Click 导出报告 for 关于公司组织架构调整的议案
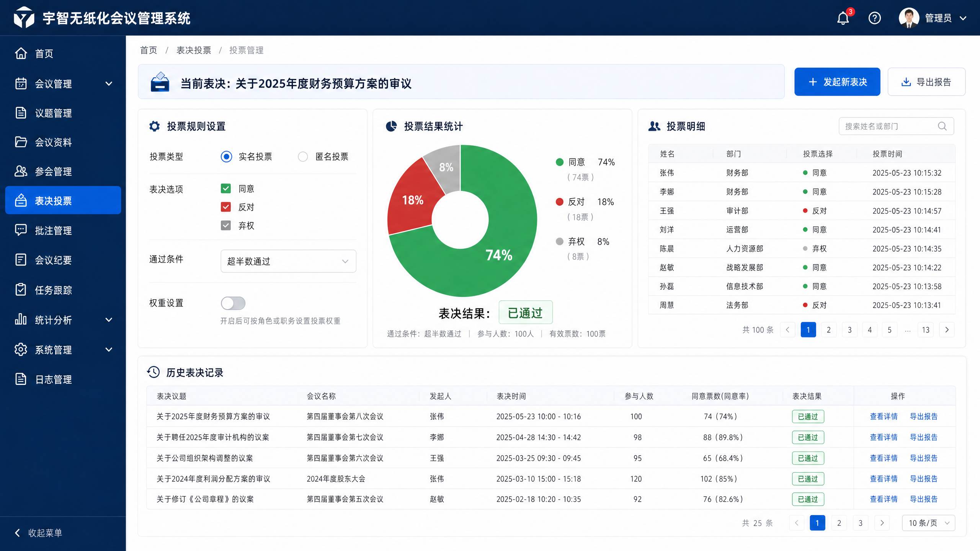 (x=924, y=458)
